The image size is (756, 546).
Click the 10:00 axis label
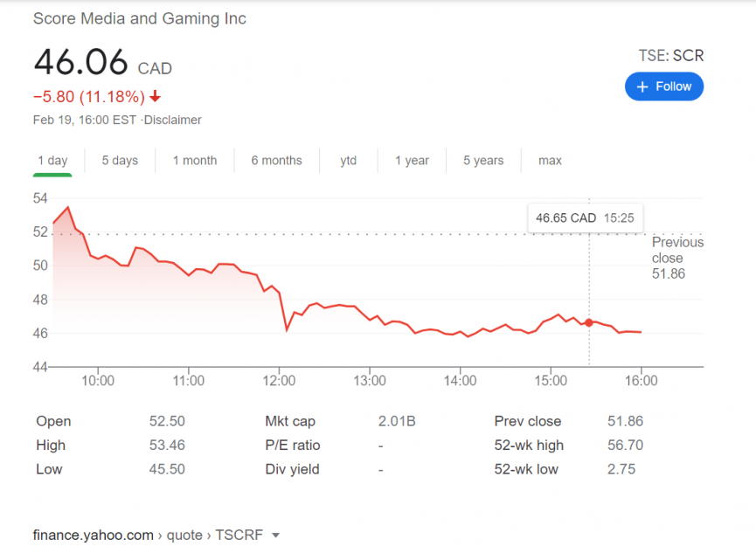tap(98, 381)
